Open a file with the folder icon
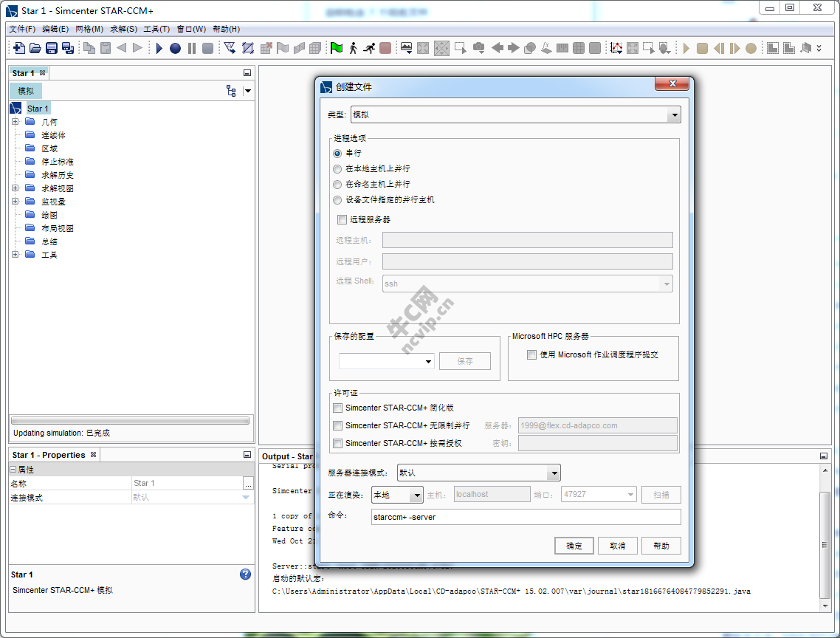The width and height of the screenshot is (840, 638). (x=35, y=48)
